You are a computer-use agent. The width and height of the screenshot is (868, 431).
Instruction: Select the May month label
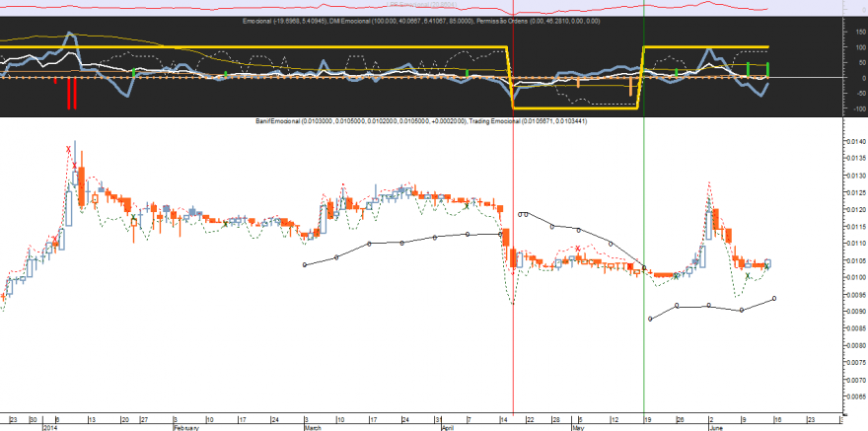(x=578, y=428)
